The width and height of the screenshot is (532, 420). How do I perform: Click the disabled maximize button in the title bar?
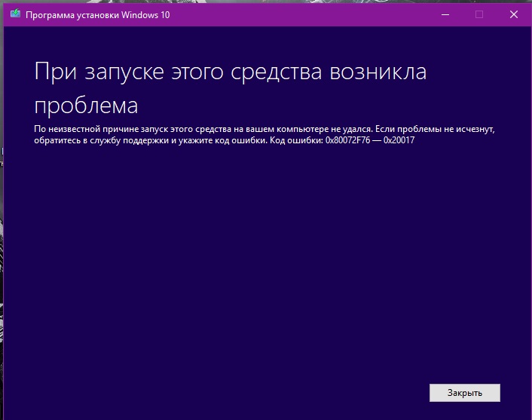[x=479, y=14]
